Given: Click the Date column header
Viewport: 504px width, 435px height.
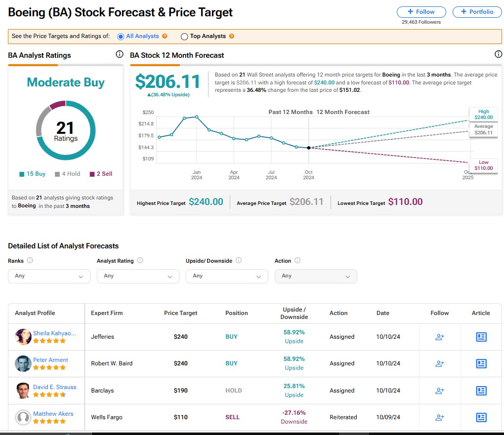Looking at the screenshot, I should (x=382, y=313).
